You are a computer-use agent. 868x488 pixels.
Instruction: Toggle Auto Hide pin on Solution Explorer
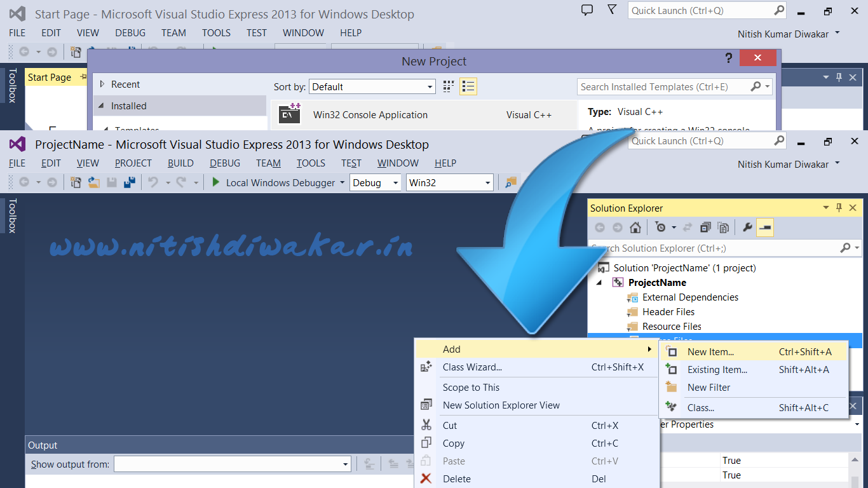pos(839,208)
